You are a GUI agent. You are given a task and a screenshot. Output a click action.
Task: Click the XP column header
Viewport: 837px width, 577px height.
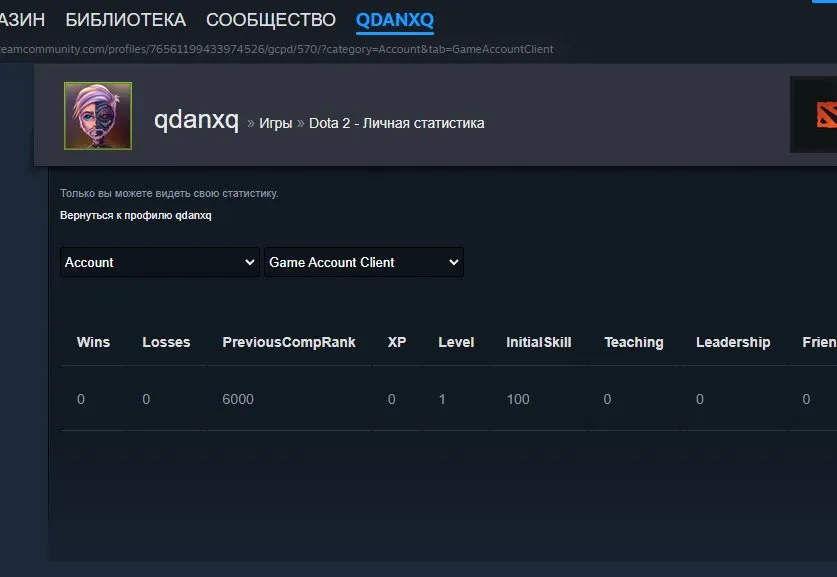[x=397, y=342]
